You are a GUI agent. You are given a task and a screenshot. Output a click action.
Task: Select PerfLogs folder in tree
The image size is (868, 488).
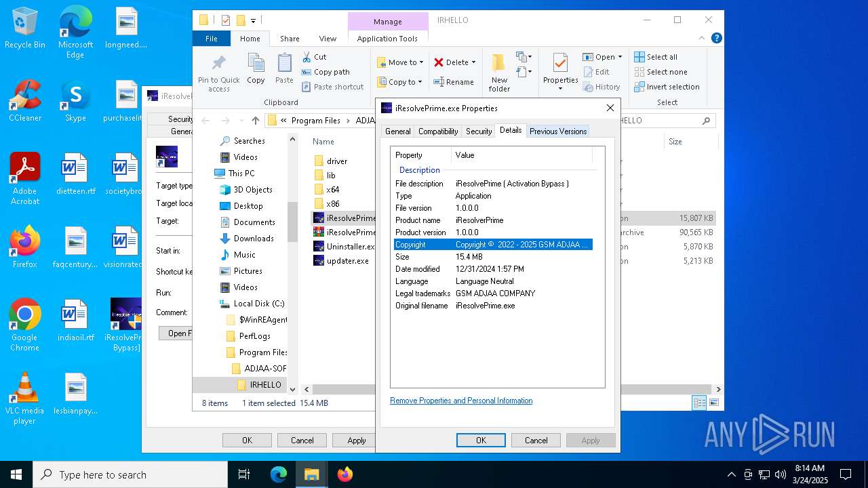(248, 336)
